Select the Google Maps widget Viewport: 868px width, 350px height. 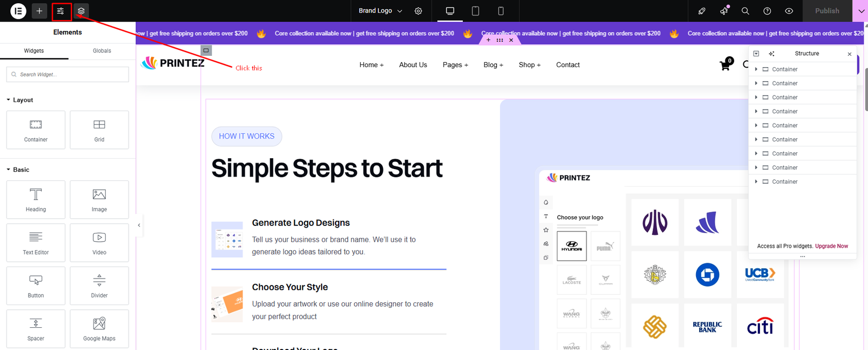99,328
